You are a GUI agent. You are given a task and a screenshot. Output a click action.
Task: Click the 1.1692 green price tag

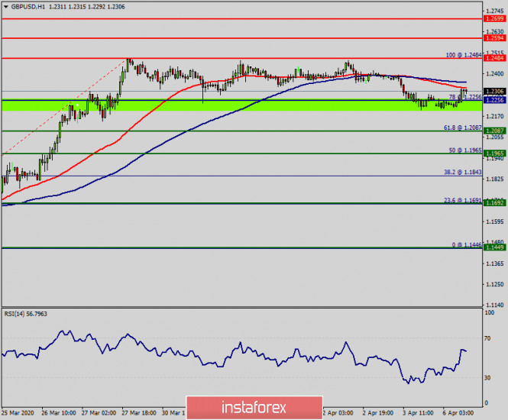493,204
